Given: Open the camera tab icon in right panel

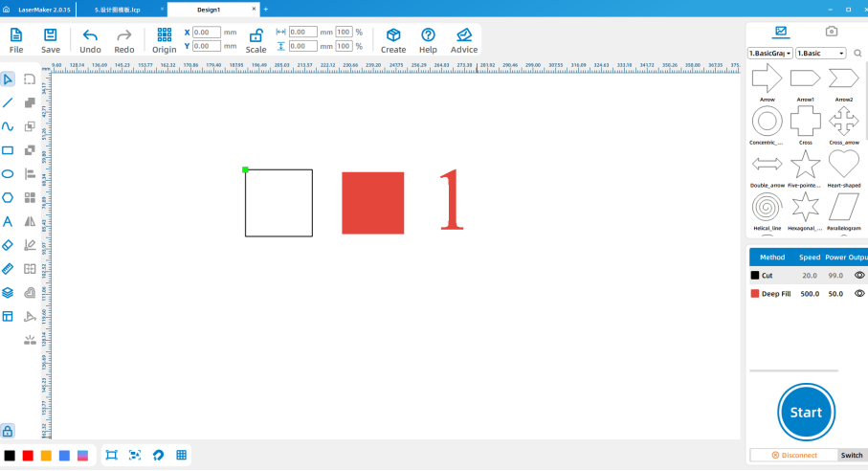Looking at the screenshot, I should click(x=832, y=32).
